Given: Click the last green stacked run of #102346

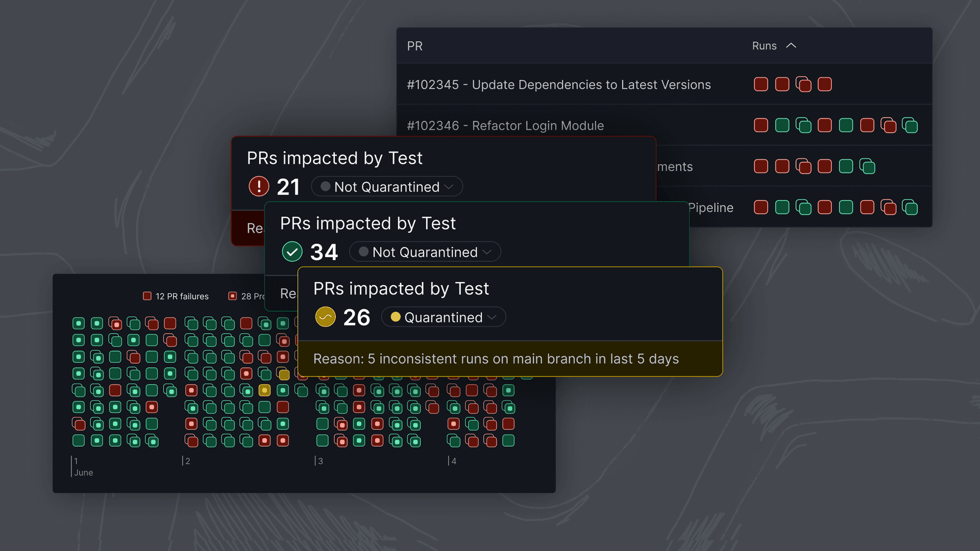Looking at the screenshot, I should [910, 125].
